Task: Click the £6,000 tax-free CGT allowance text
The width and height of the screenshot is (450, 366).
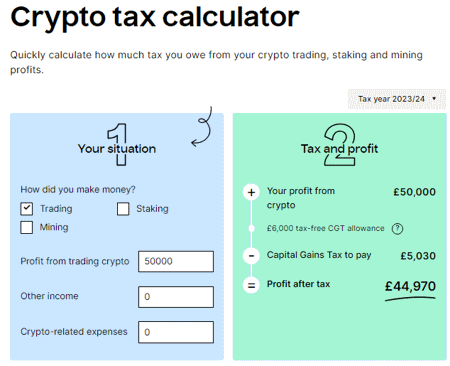Action: (325, 228)
